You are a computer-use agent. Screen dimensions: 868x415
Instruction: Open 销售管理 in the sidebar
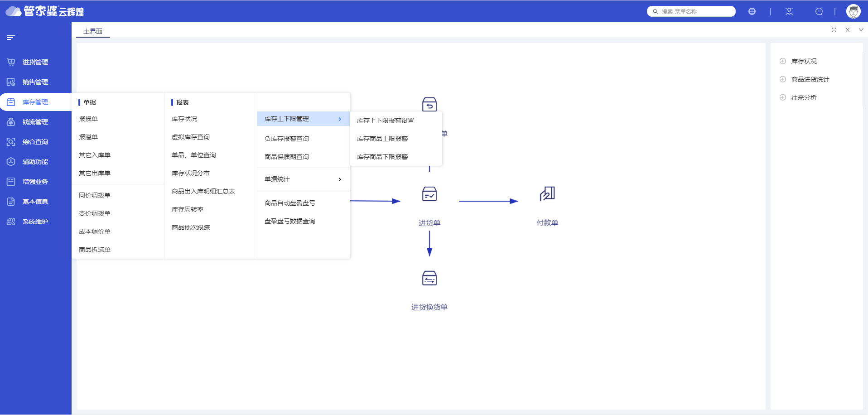(35, 82)
